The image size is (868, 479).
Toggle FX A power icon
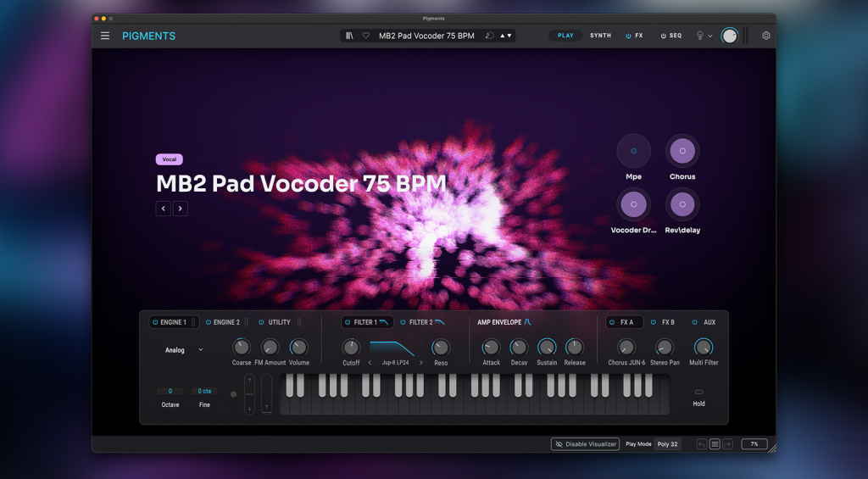612,322
